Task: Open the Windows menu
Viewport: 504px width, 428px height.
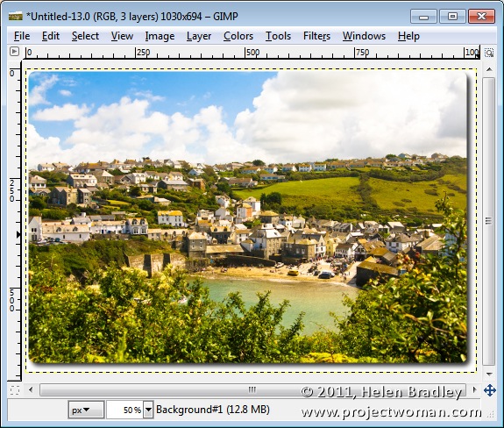Action: coord(364,36)
